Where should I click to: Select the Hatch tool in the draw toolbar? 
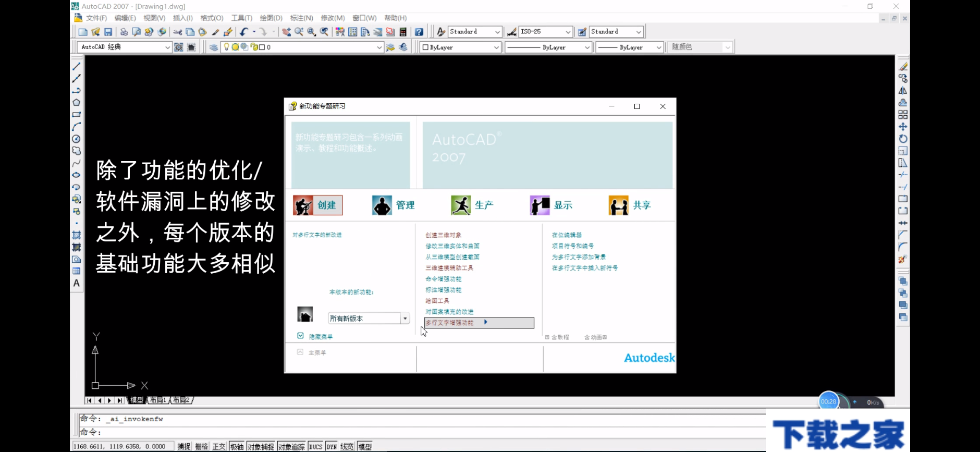click(x=77, y=235)
